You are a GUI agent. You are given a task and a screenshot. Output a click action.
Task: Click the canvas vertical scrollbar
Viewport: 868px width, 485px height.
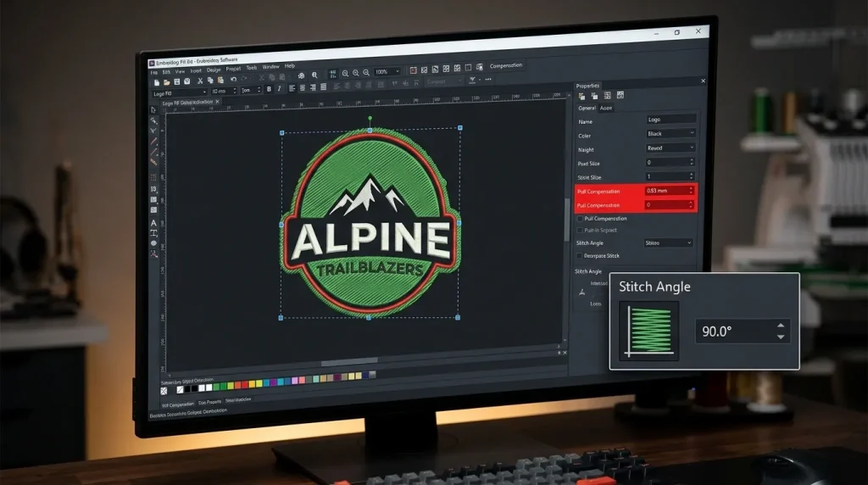coord(565,220)
